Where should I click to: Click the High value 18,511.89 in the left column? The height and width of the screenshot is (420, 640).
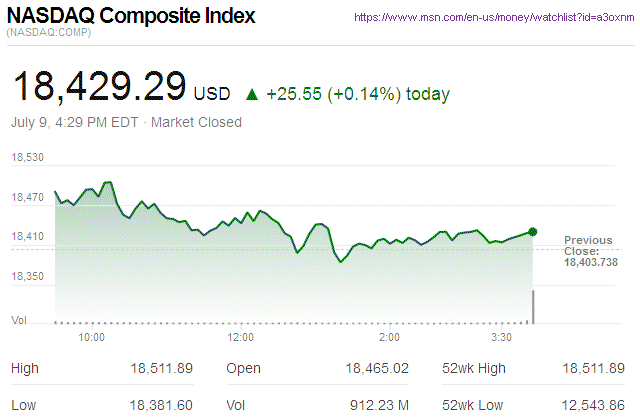160,369
